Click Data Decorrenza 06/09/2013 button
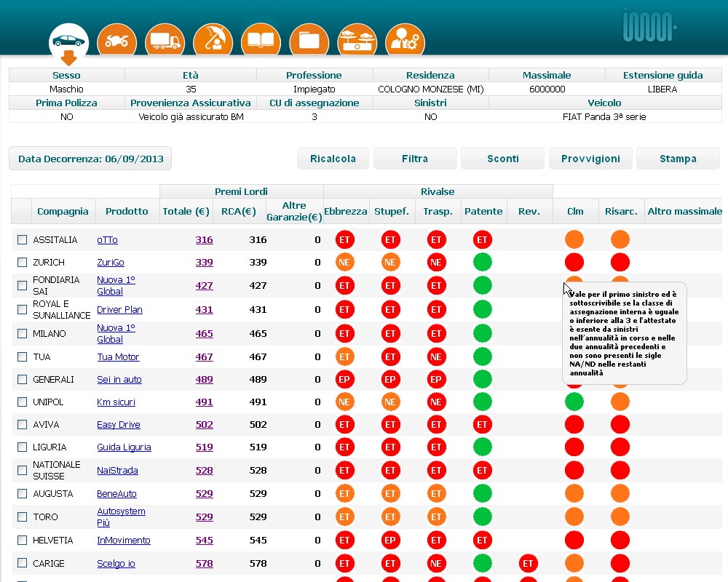The height and width of the screenshot is (582, 728). point(90,159)
